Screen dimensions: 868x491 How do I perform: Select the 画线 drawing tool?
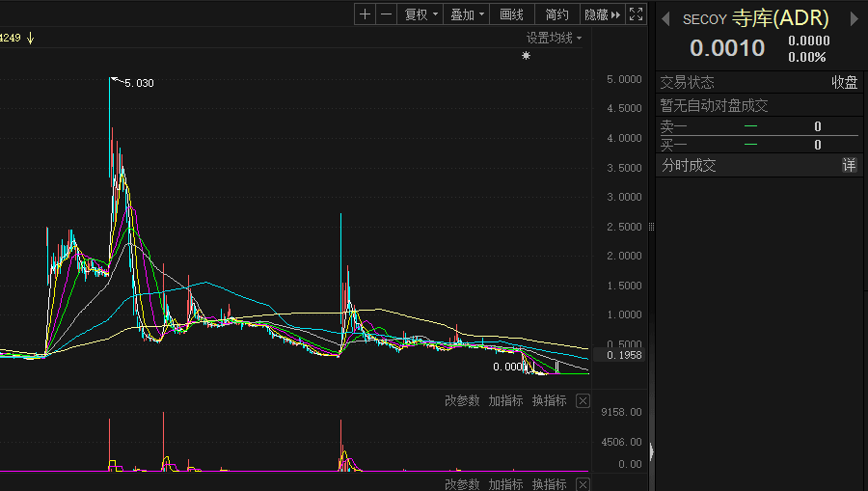pyautogui.click(x=511, y=14)
